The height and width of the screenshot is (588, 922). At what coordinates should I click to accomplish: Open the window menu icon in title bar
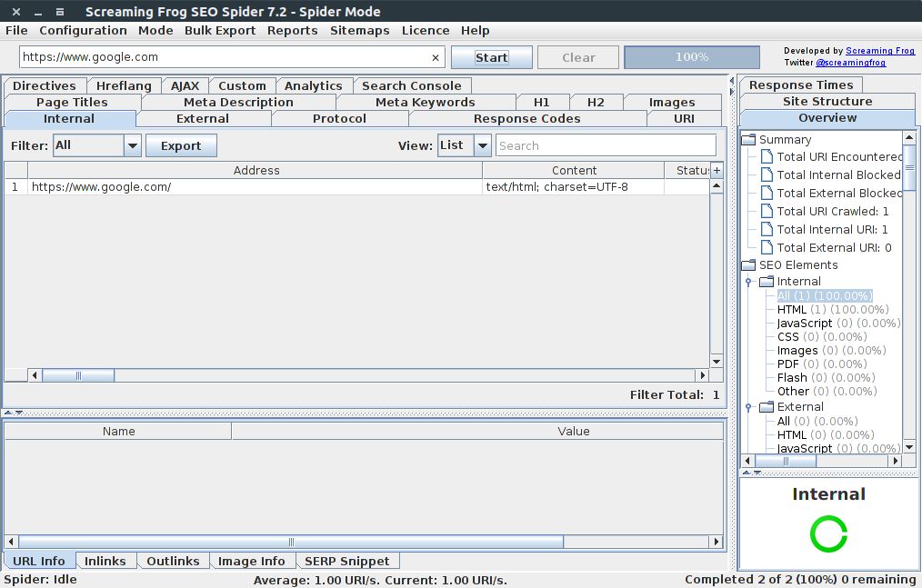[59, 12]
